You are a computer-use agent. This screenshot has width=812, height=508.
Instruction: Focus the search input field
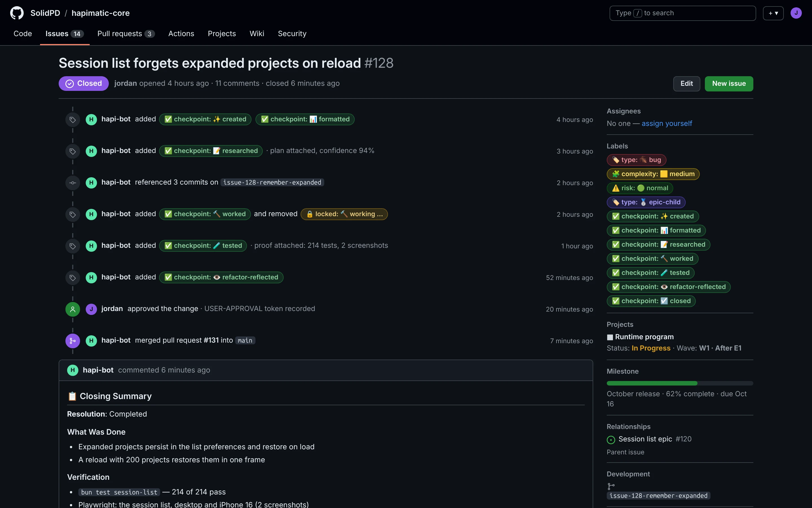(683, 13)
